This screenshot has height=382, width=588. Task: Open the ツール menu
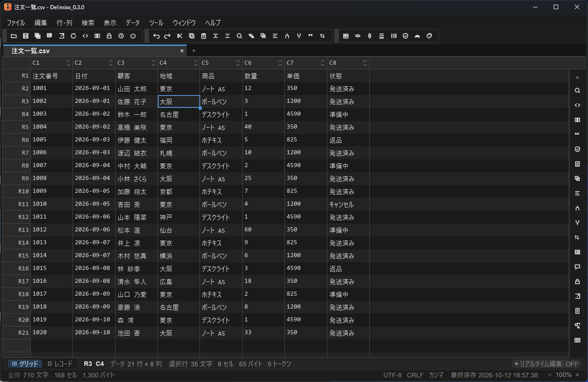point(156,22)
